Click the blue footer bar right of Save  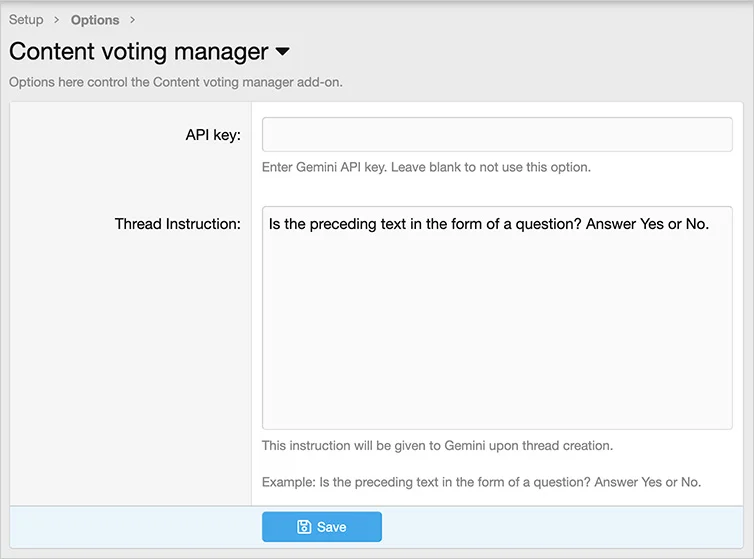(560, 527)
